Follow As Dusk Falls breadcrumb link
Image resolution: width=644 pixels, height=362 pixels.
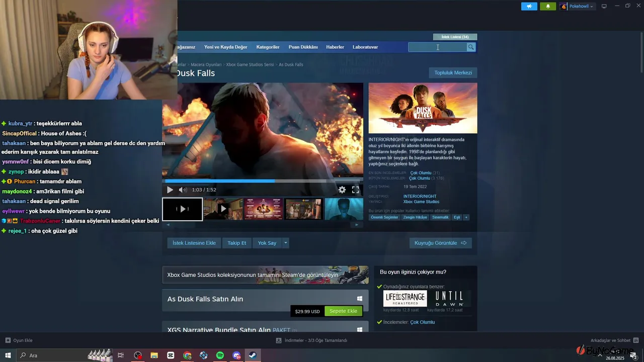[291, 64]
